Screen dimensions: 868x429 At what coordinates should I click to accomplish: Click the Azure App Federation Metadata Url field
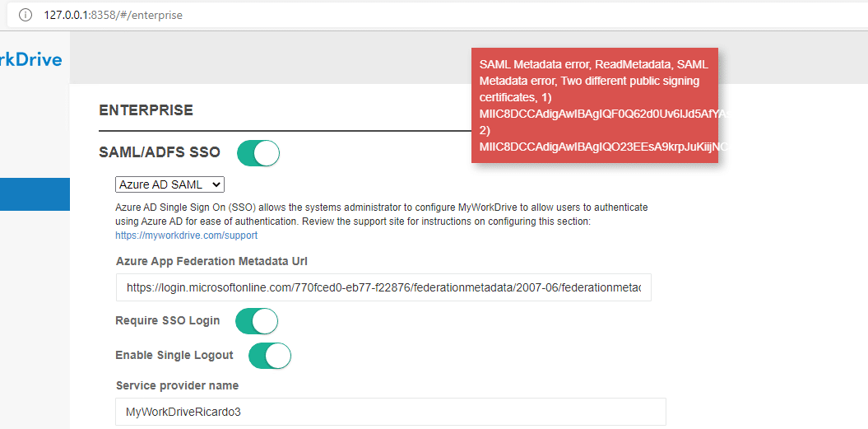click(383, 288)
